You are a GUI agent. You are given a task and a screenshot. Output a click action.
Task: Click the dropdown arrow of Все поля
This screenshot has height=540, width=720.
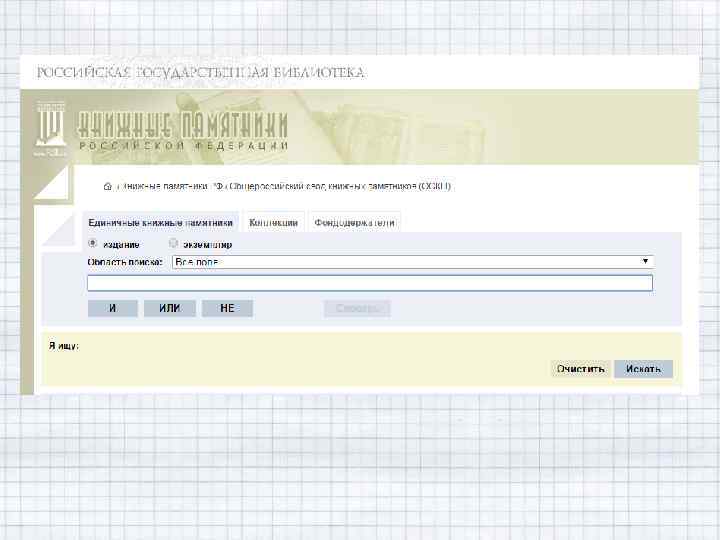(x=645, y=261)
